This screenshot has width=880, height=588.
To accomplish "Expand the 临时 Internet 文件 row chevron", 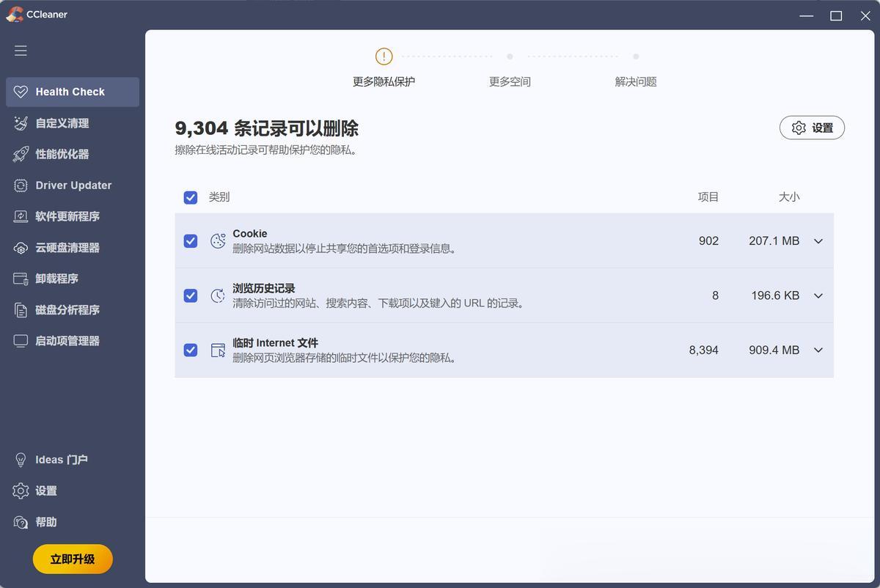I will [818, 350].
